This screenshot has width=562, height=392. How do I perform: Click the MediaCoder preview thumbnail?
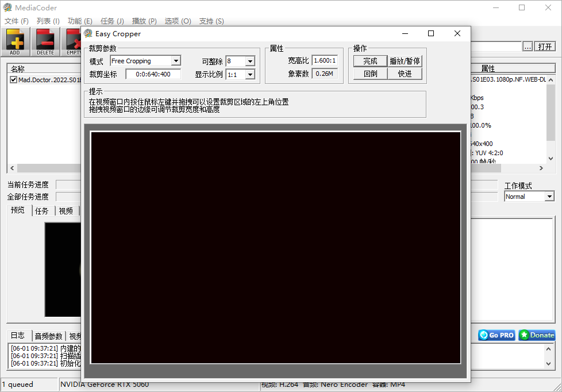coord(63,270)
